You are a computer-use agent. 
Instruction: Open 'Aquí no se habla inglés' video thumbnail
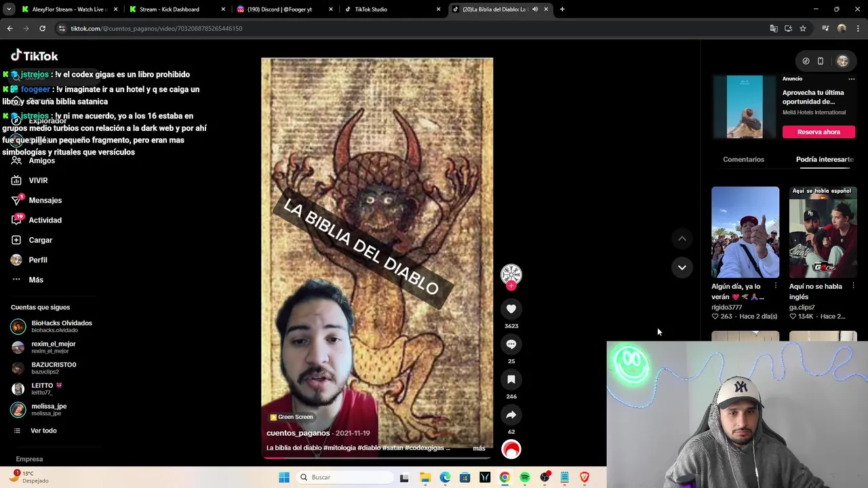point(823,232)
